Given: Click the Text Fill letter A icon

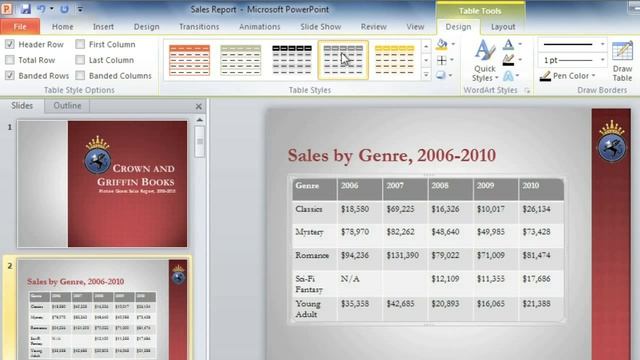Looking at the screenshot, I should [x=508, y=44].
